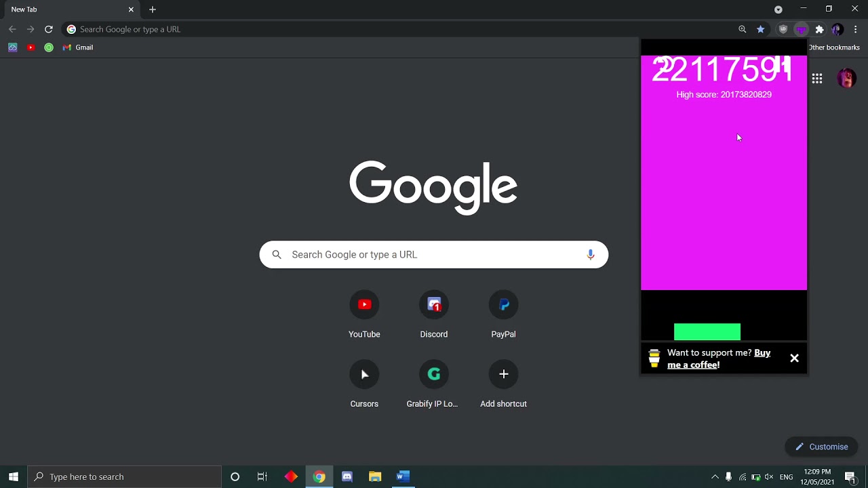Click the zoom magnifier icon in address bar
Screen dimensions: 868x488
coord(743,29)
